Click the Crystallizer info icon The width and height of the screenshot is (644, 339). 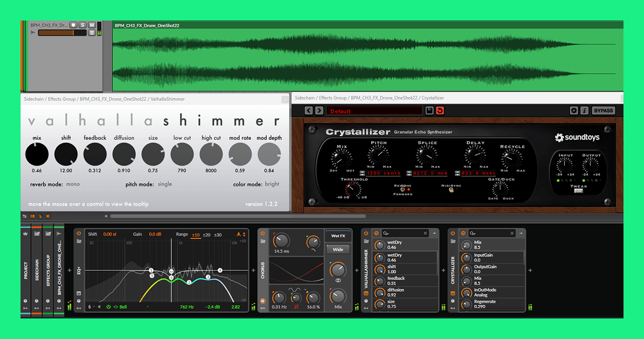(584, 111)
